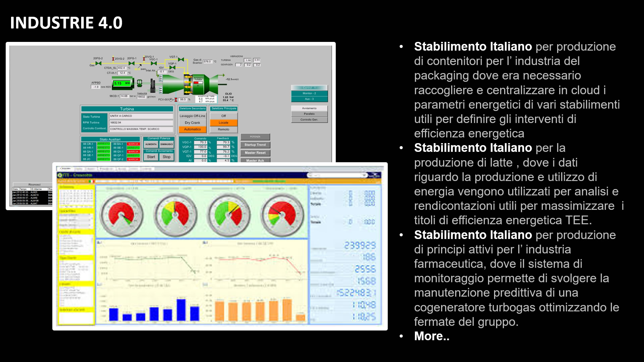644x362 pixels.
Task: Click the Master Ack button
Action: pyautogui.click(x=255, y=161)
